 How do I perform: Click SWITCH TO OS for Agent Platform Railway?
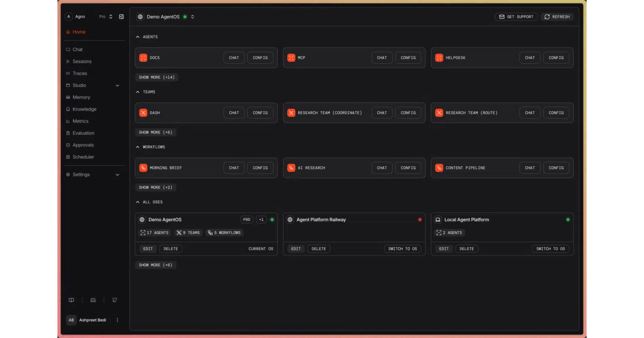tap(403, 249)
